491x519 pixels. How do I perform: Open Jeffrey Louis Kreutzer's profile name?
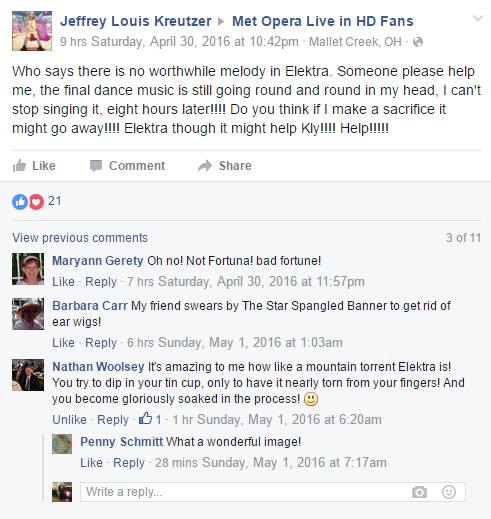point(136,21)
